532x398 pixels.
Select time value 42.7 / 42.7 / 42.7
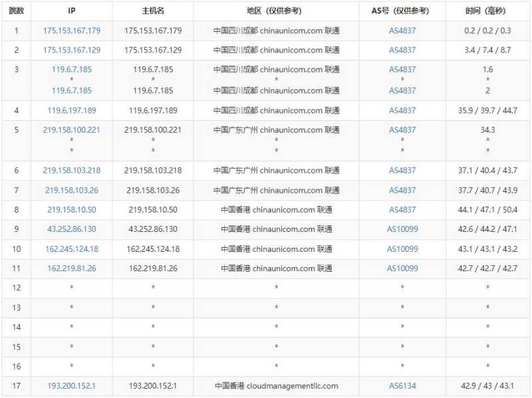[487, 268]
